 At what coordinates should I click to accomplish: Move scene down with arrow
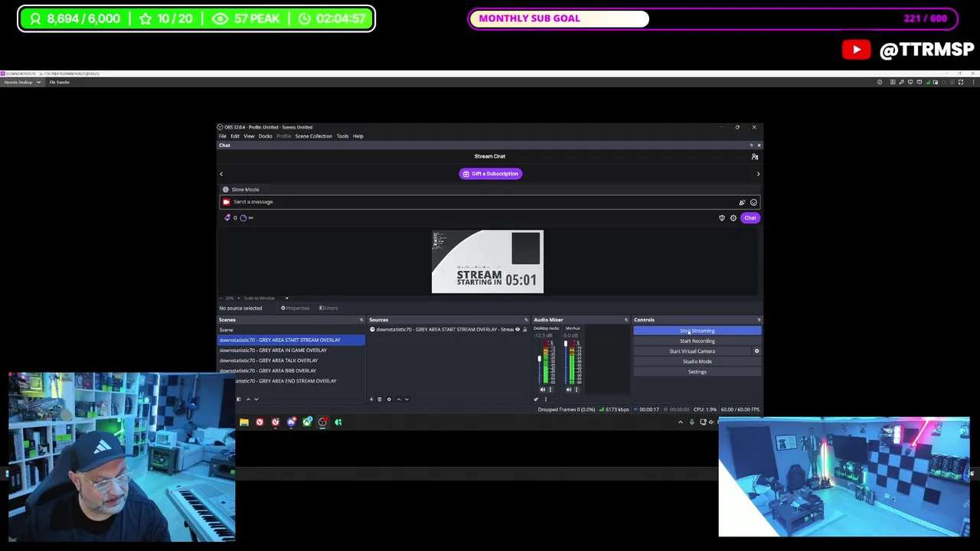256,399
